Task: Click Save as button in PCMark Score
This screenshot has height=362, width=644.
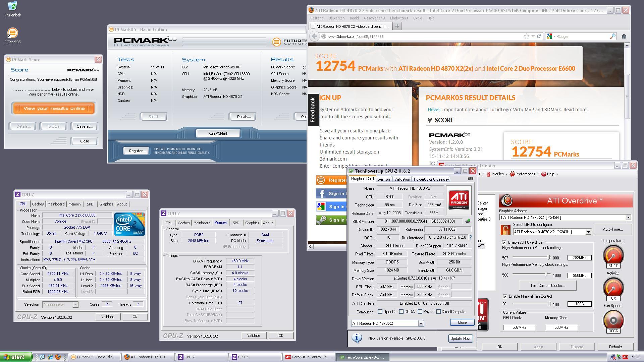Action: (x=85, y=126)
